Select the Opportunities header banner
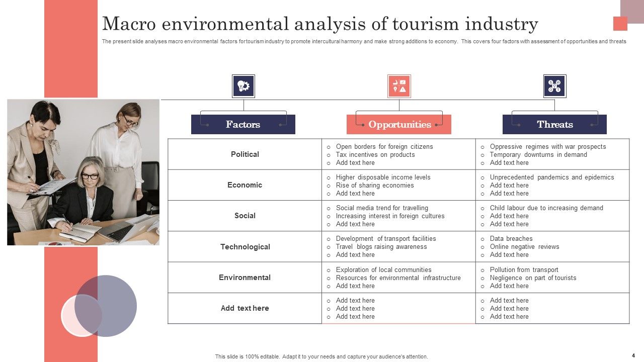The image size is (644, 362). 399,124
